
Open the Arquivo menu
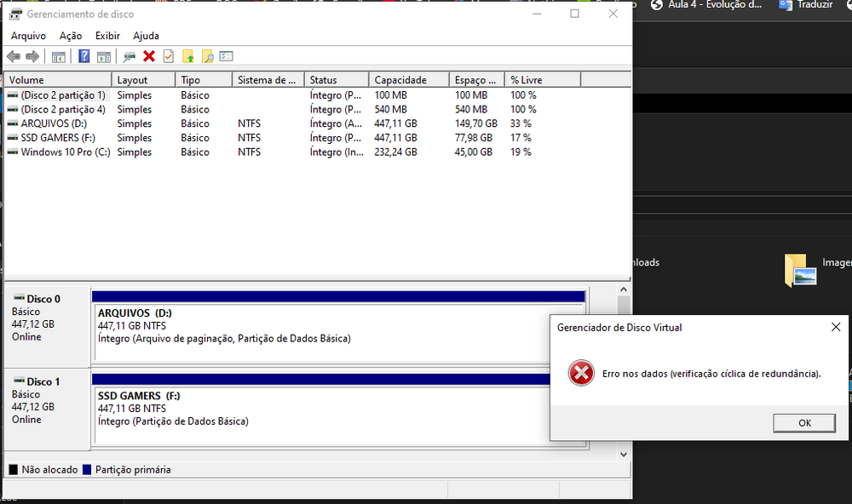click(x=28, y=36)
